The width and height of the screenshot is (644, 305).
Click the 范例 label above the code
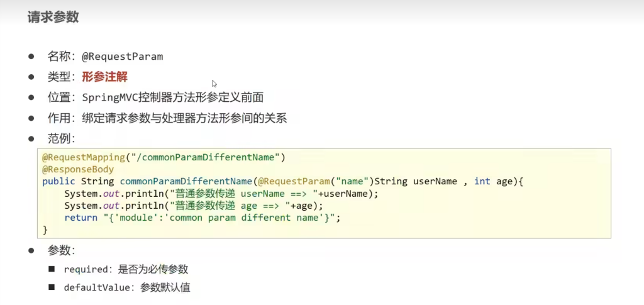(x=61, y=138)
